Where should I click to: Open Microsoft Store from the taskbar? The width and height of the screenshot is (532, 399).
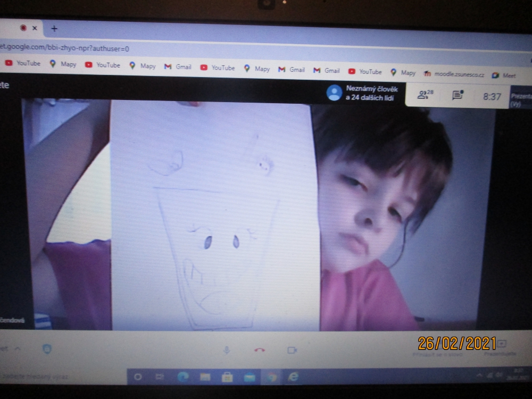click(227, 377)
